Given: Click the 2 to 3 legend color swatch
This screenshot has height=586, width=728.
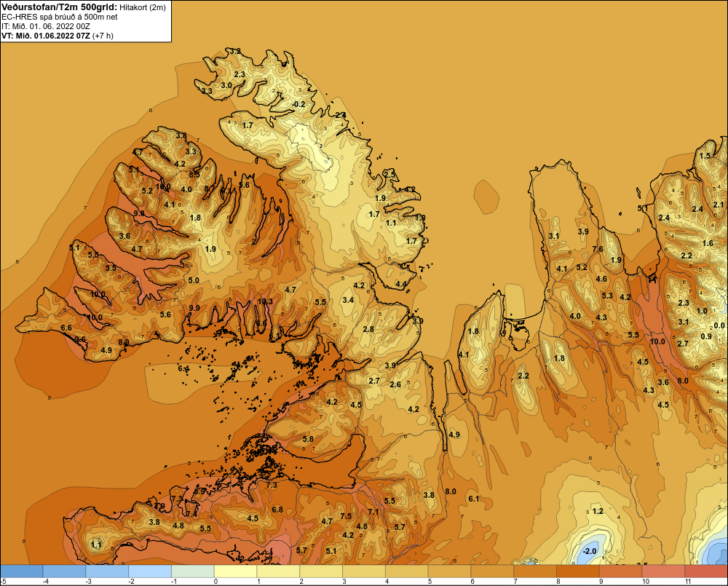Looking at the screenshot, I should [321, 571].
